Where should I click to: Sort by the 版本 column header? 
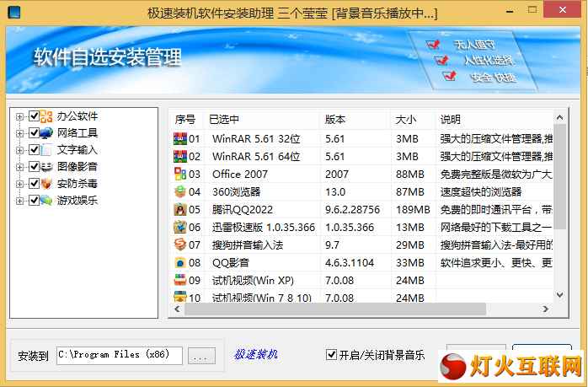(x=355, y=120)
